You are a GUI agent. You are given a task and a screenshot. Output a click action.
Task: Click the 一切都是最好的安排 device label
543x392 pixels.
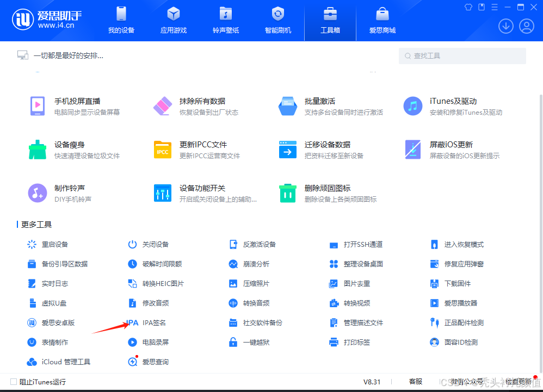[68, 55]
